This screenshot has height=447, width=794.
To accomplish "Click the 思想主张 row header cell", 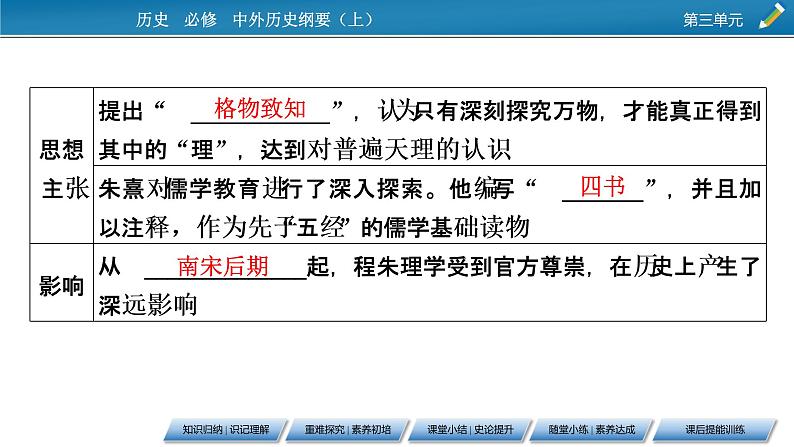I will [x=62, y=166].
